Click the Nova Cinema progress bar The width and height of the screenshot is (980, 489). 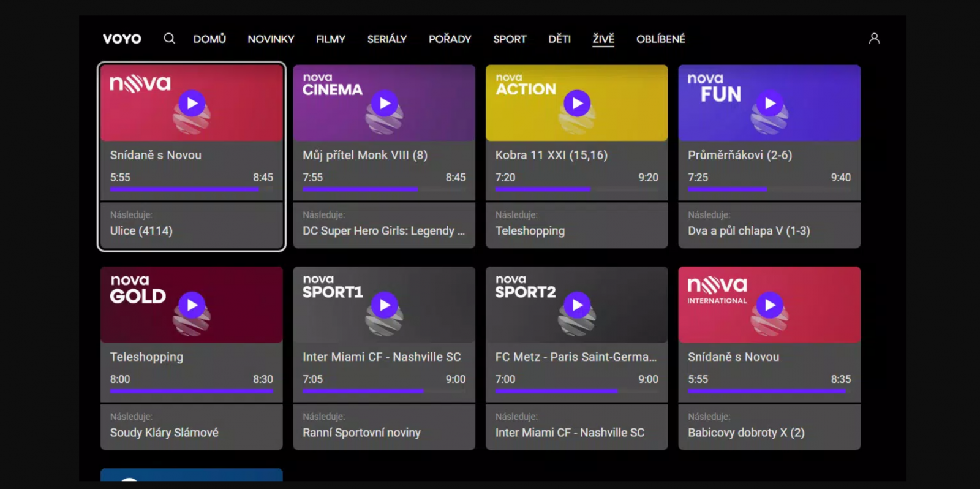click(384, 189)
